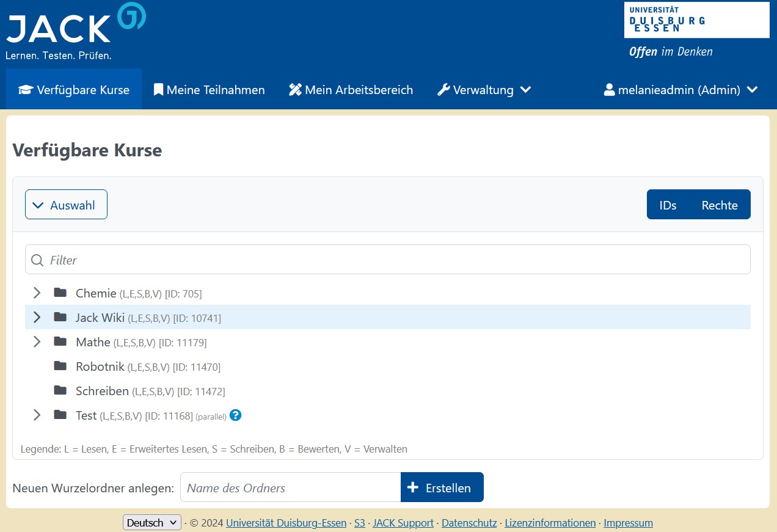Click the magnifier icon in the filter box
777x532 pixels.
pos(37,260)
